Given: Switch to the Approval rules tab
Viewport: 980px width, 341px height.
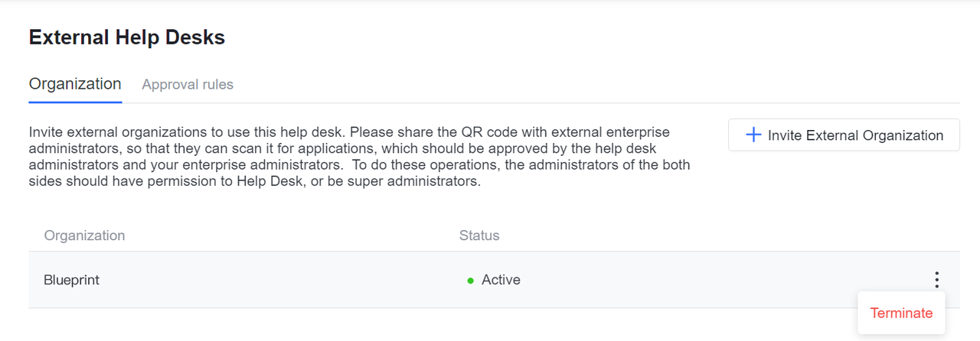Looking at the screenshot, I should coord(188,84).
